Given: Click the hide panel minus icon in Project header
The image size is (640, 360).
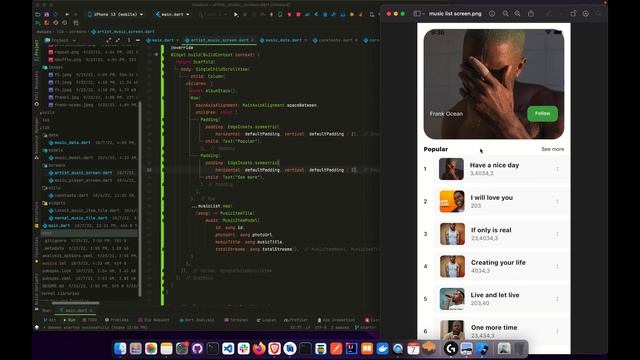Looking at the screenshot, I should 138,40.
